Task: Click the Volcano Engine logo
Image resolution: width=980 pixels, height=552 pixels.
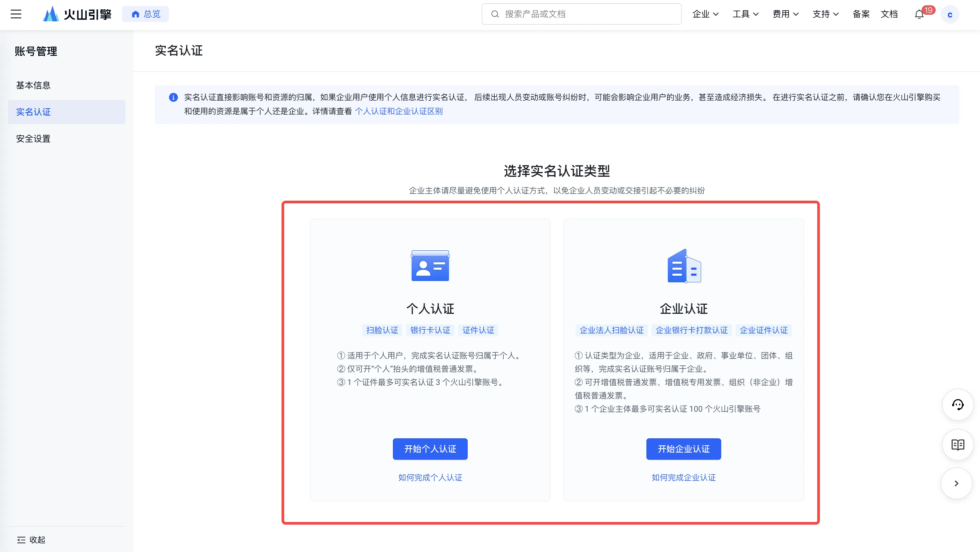Action: coord(77,14)
